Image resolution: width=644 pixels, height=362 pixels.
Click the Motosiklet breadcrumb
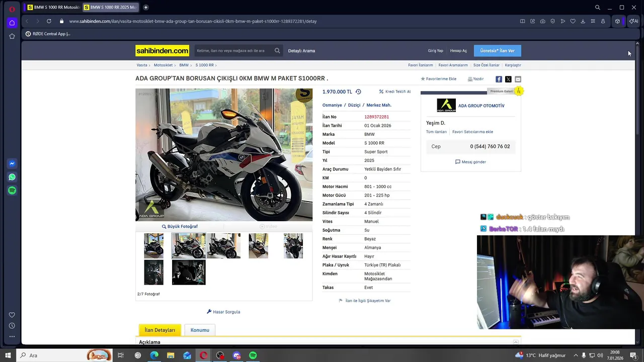[x=163, y=65]
